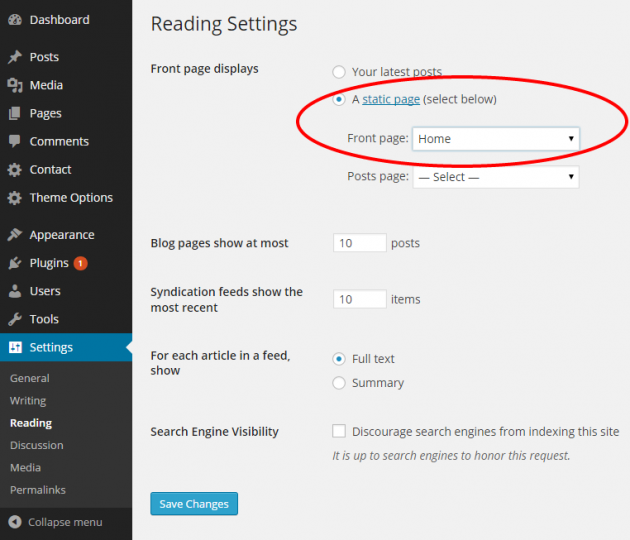Select the Summary feed option
630x540 pixels.
coord(339,383)
